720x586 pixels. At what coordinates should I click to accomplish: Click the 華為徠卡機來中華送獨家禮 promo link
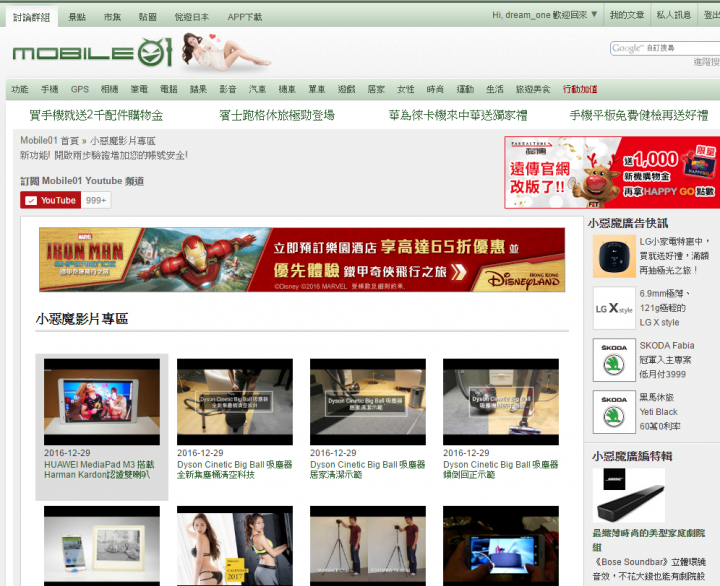click(458, 115)
